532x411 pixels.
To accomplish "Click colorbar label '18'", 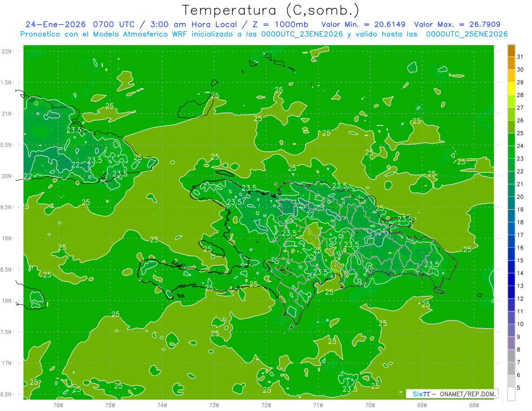I will click(520, 222).
